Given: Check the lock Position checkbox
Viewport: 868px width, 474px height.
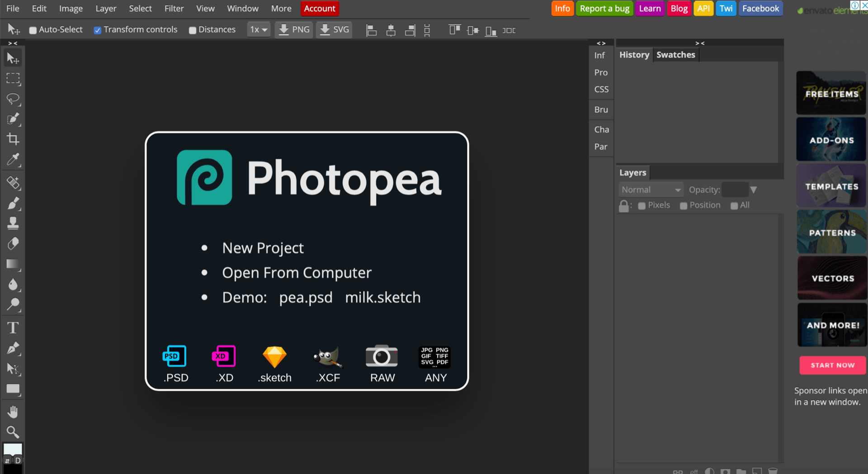Looking at the screenshot, I should [684, 206].
